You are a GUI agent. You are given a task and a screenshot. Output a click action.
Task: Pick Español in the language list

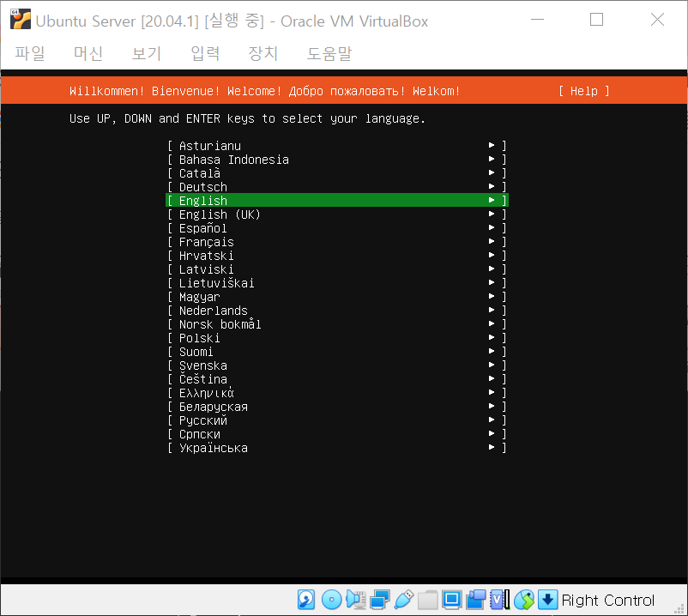coord(337,228)
